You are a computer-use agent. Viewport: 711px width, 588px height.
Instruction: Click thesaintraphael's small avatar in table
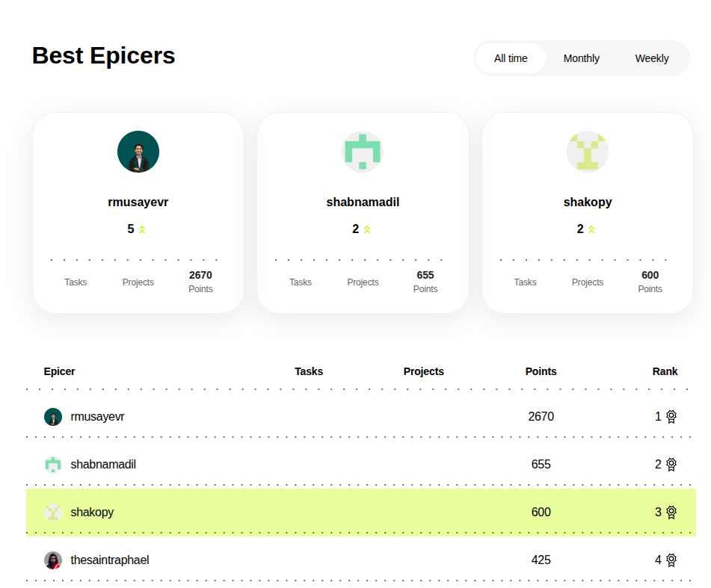[53, 560]
